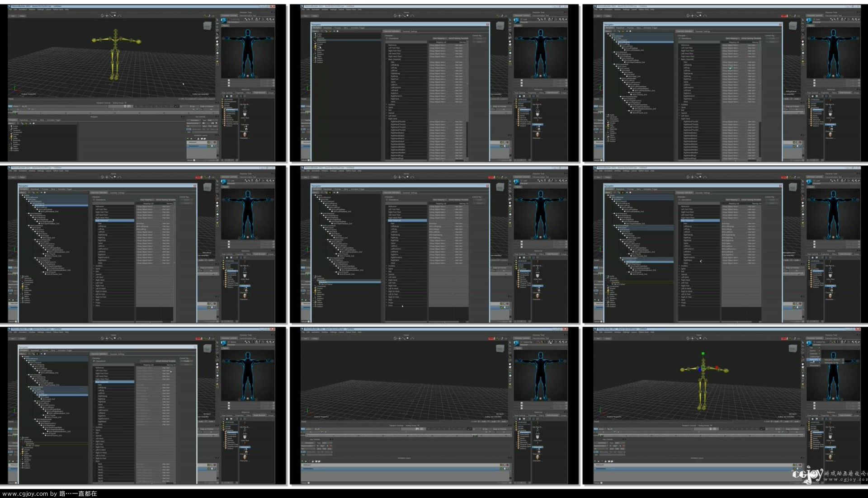
Task: Expand the Spine group in the middle-left frame's mapping list
Action: (94, 269)
